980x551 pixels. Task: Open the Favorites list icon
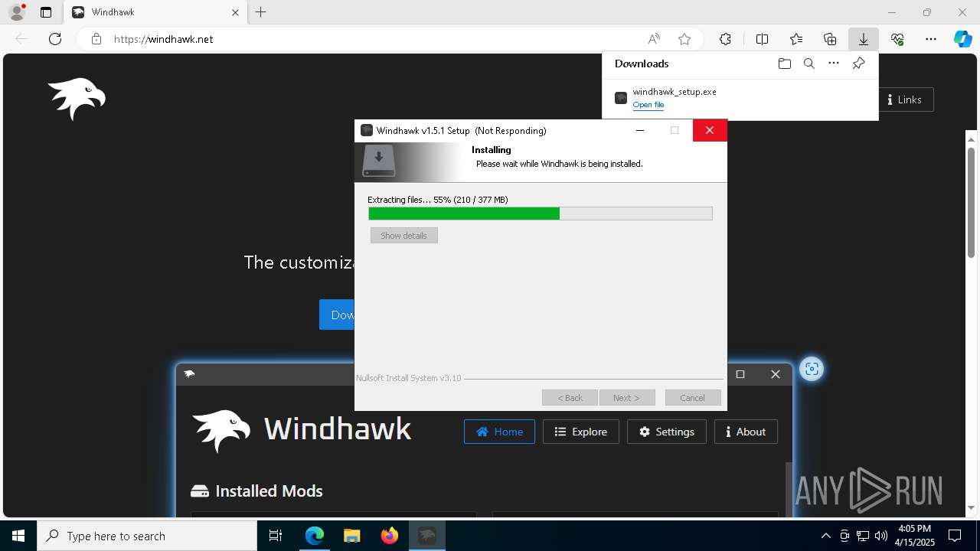click(x=796, y=39)
